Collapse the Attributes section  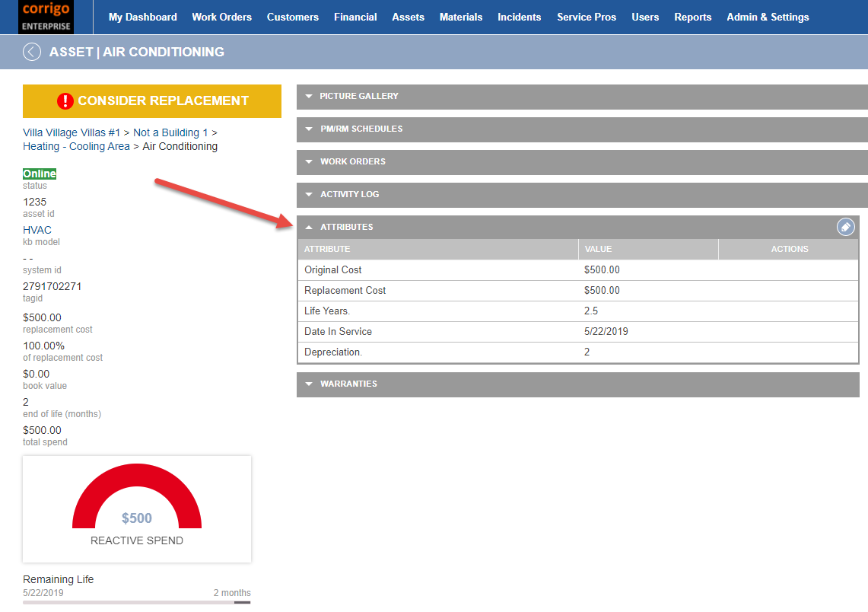point(309,227)
